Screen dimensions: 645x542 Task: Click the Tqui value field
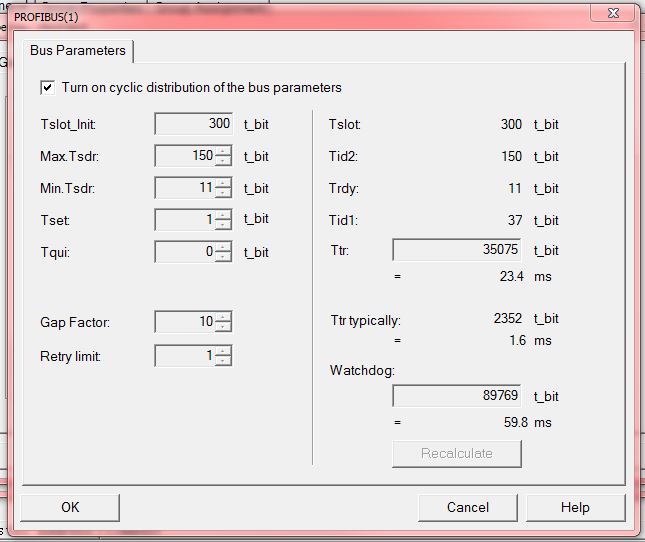[x=185, y=251]
